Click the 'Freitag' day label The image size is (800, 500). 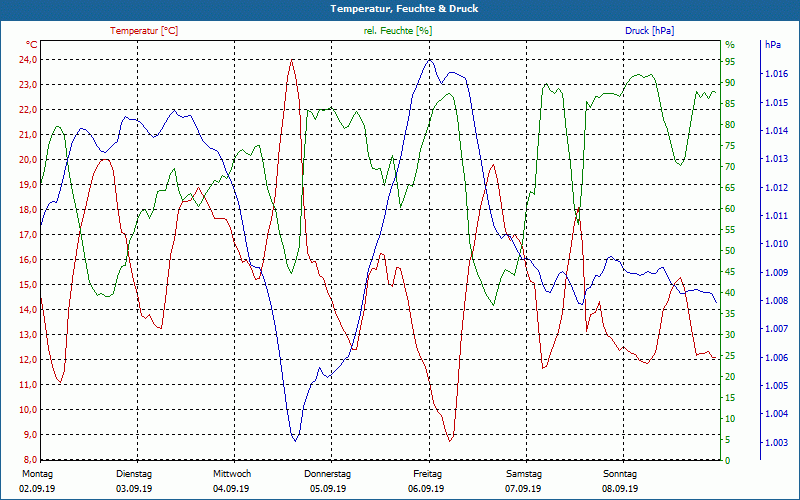pos(428,474)
